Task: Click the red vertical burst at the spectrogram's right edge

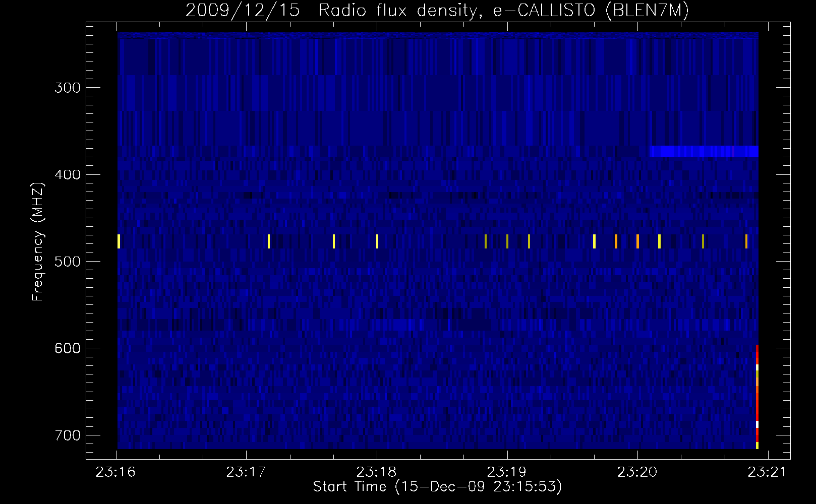Action: pos(757,397)
